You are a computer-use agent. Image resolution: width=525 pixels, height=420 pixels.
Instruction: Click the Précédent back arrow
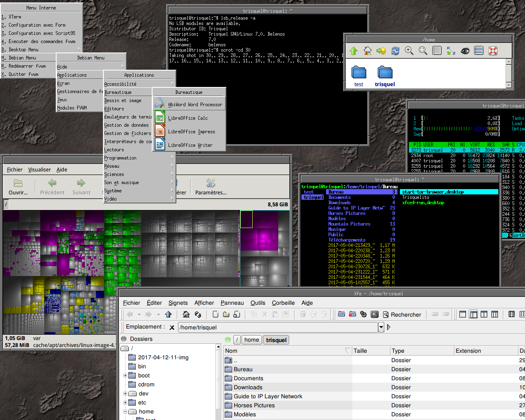[52, 187]
